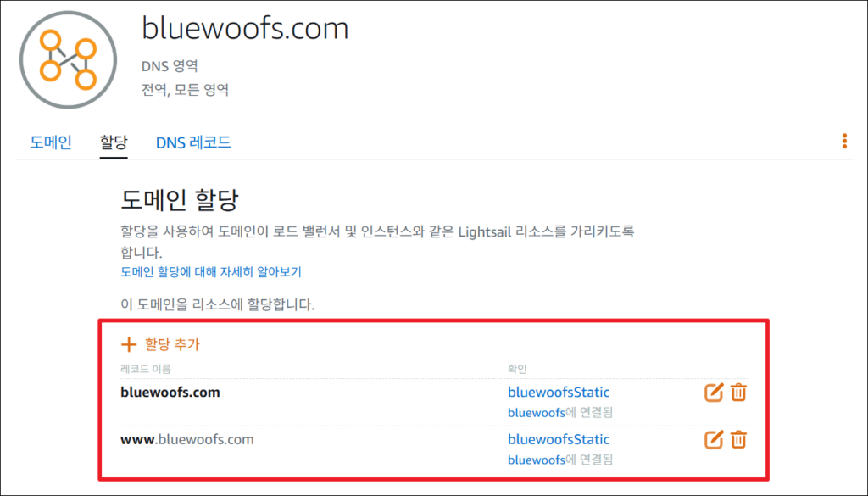This screenshot has width=868, height=496.
Task: Open bluewoofsStatic link in www.bluewoofs.com row
Action: (559, 439)
